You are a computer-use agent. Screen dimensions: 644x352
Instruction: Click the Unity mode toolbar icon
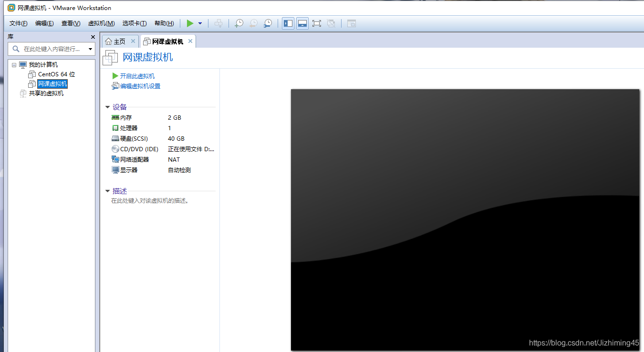pos(331,23)
